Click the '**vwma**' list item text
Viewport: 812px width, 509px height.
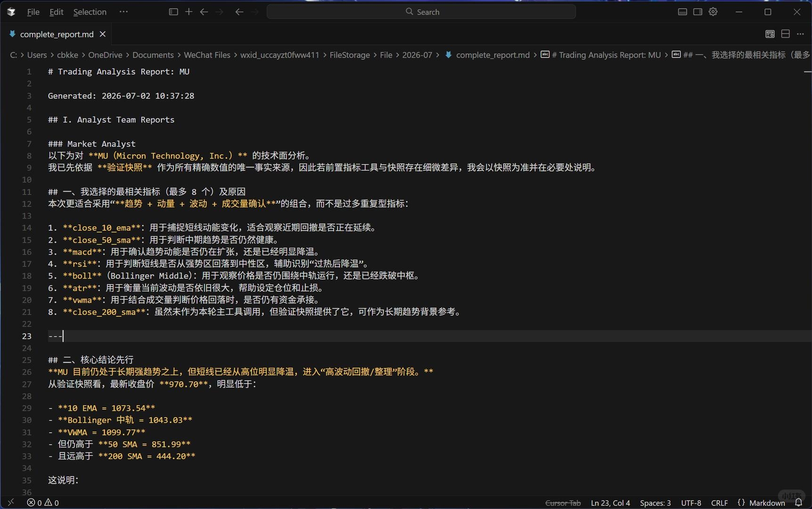point(185,300)
